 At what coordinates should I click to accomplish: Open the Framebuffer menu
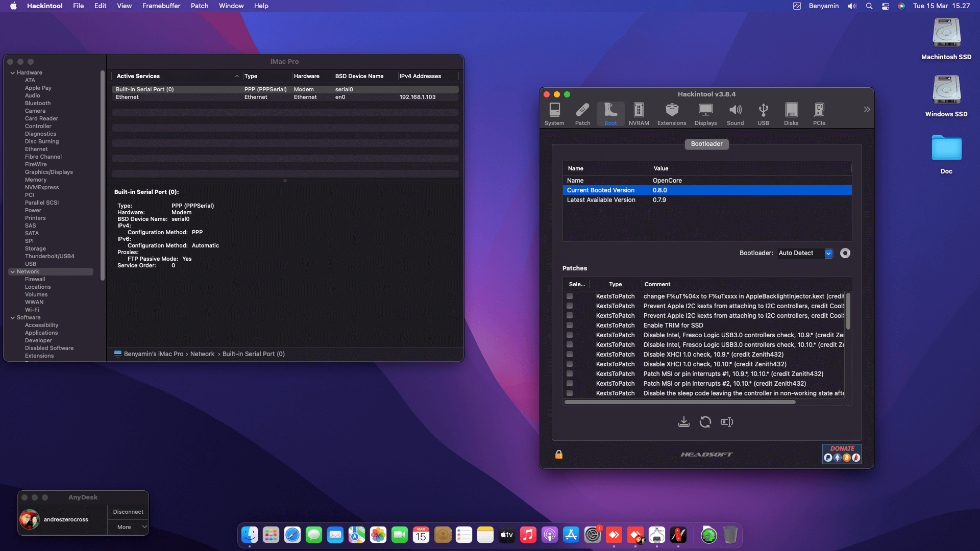point(161,6)
